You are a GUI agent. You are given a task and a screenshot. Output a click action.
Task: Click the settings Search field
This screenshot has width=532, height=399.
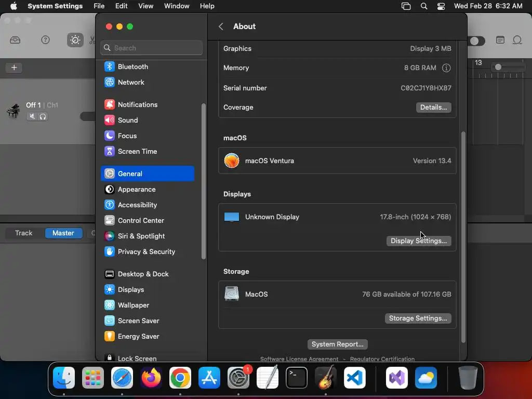click(151, 48)
